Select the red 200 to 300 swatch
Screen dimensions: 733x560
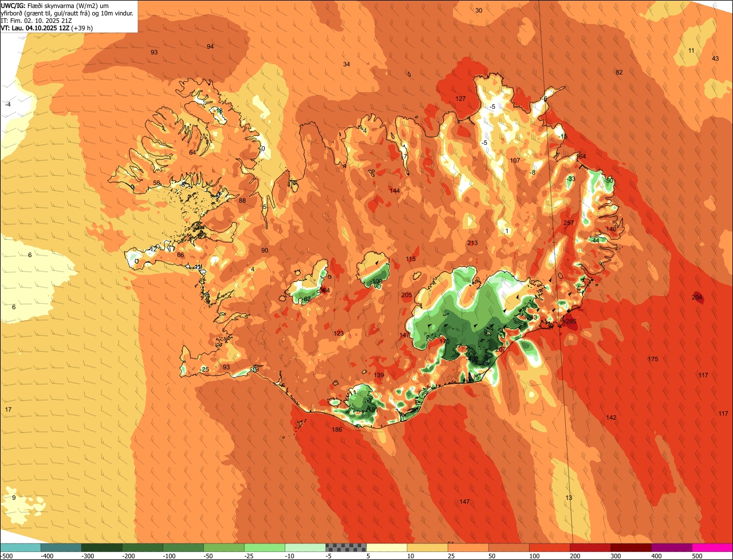[x=590, y=547]
